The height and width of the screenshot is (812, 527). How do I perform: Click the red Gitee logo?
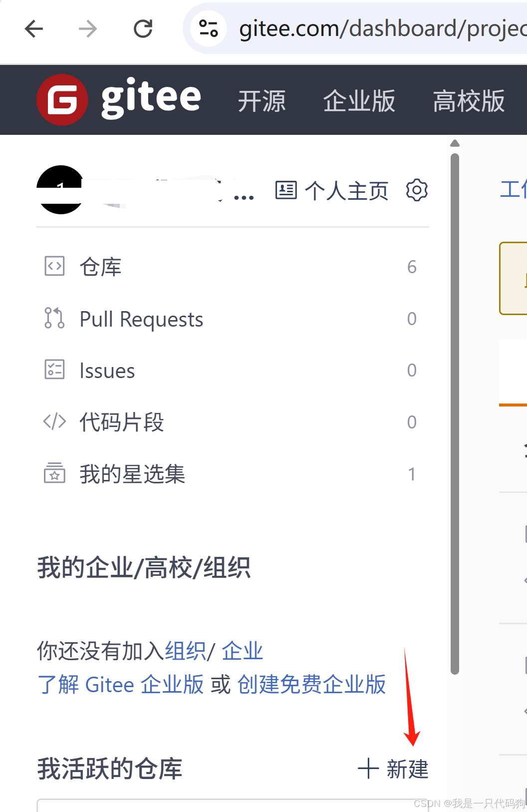(x=62, y=100)
